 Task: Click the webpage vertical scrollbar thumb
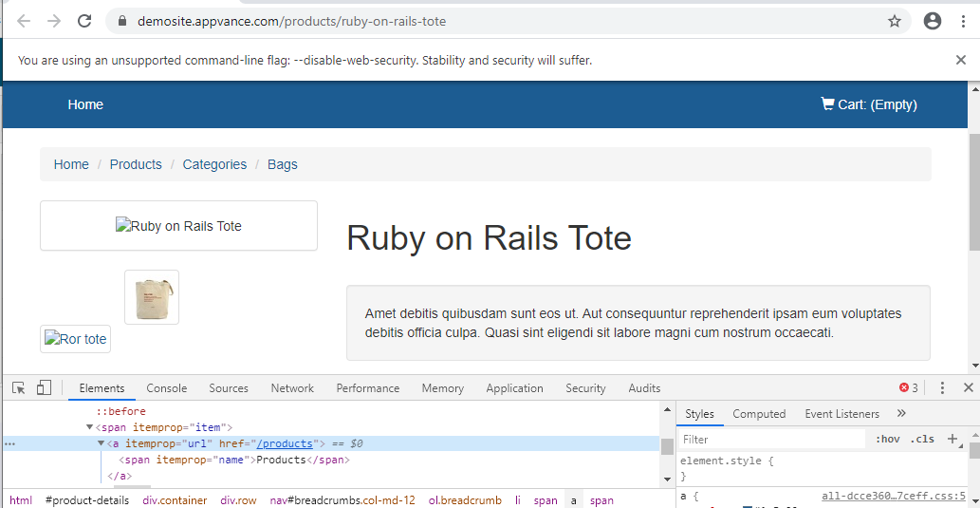[x=974, y=191]
